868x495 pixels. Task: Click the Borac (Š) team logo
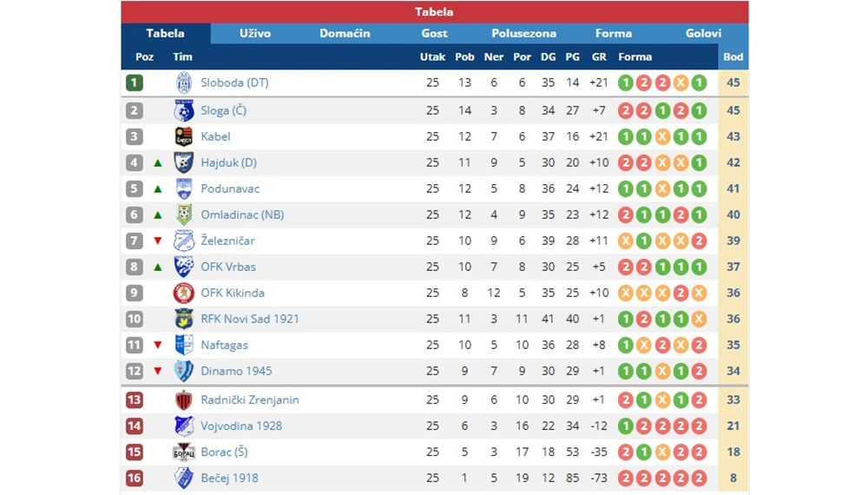[184, 452]
